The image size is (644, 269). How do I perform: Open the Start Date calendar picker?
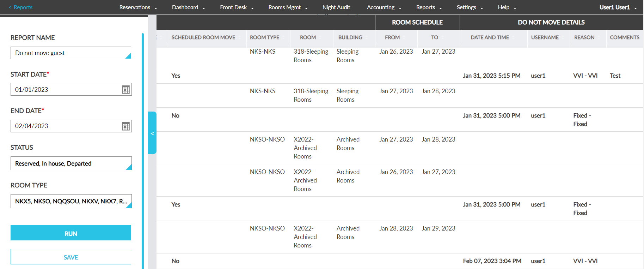125,90
